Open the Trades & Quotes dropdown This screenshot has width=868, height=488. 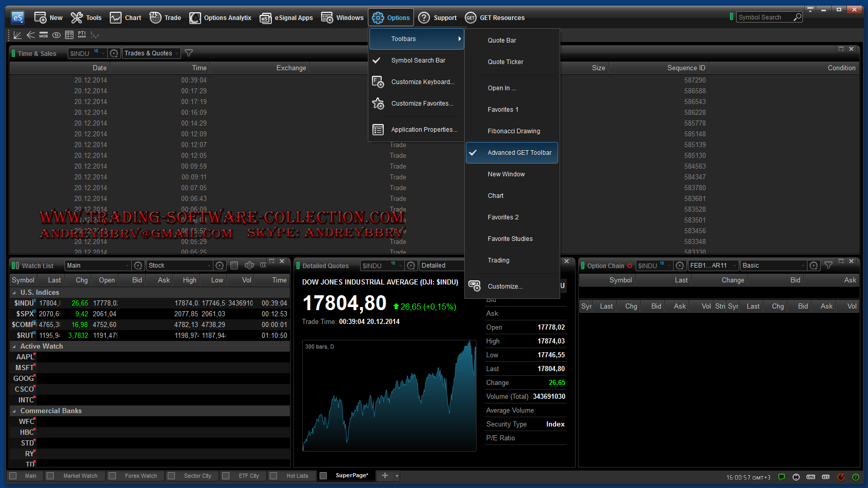pyautogui.click(x=151, y=53)
